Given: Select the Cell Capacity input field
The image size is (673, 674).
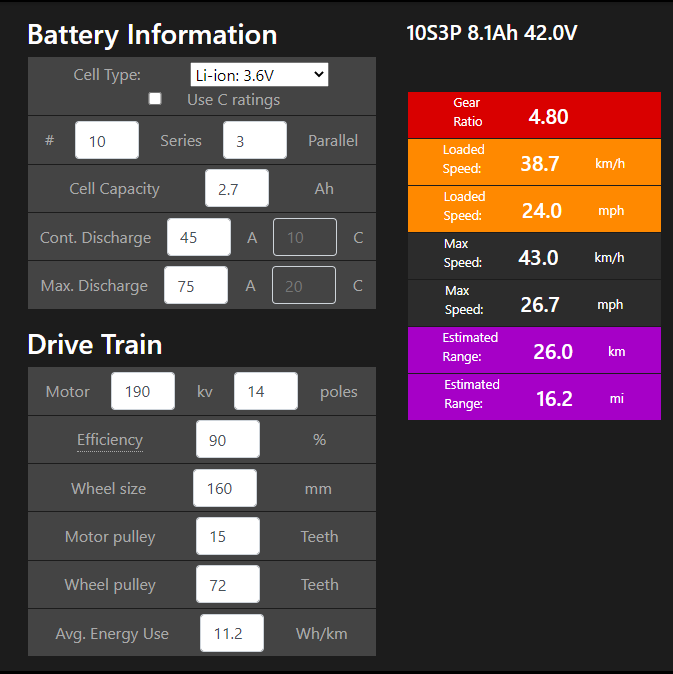Looking at the screenshot, I should 237,189.
